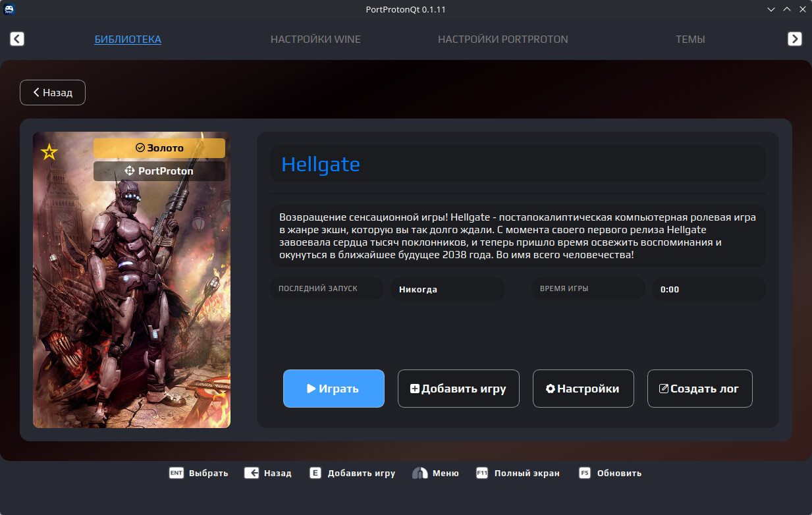Viewport: 812px width, 515px height.
Task: Open the Библиотека tab
Action: (128, 39)
